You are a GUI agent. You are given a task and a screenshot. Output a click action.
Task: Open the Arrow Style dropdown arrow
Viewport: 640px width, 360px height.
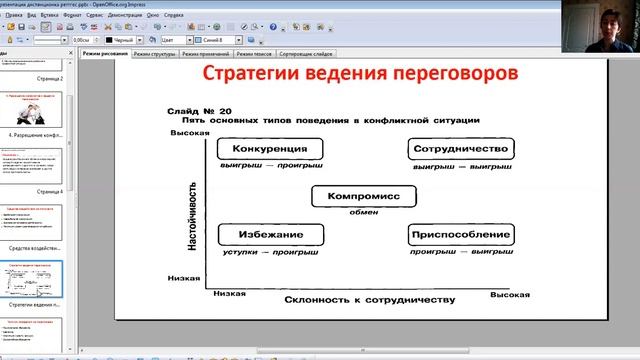(27, 40)
